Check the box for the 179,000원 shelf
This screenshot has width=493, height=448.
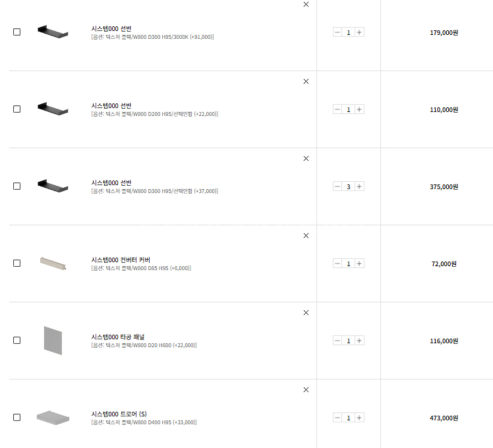pyautogui.click(x=17, y=32)
